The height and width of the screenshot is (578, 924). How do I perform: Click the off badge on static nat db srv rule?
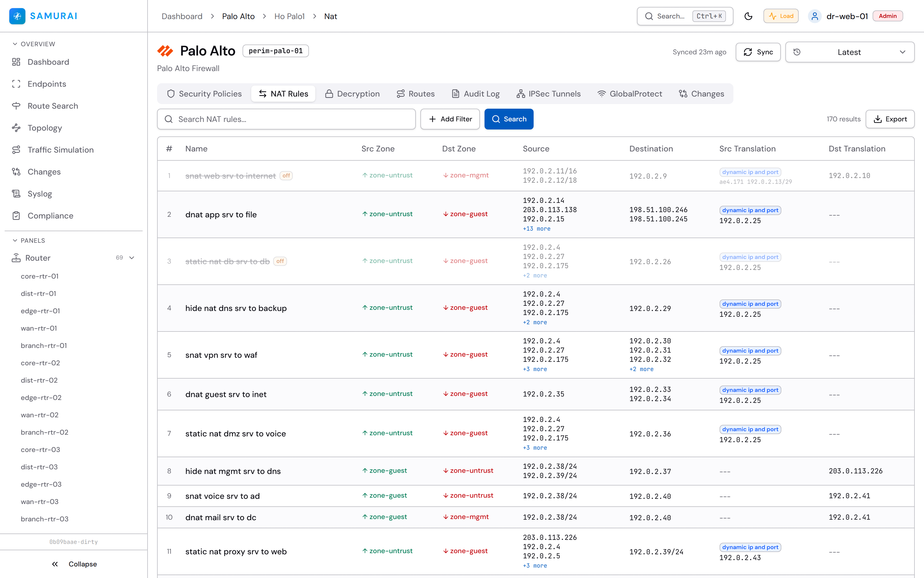click(280, 261)
